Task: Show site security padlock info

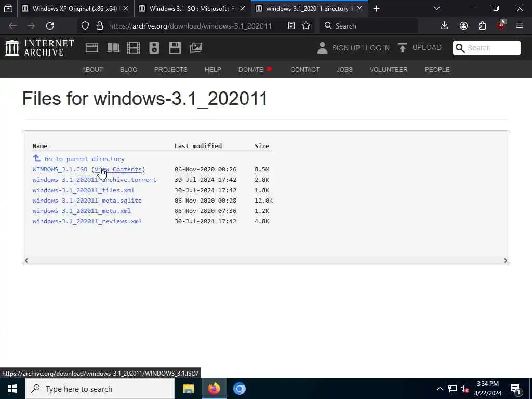Action: coord(99,26)
